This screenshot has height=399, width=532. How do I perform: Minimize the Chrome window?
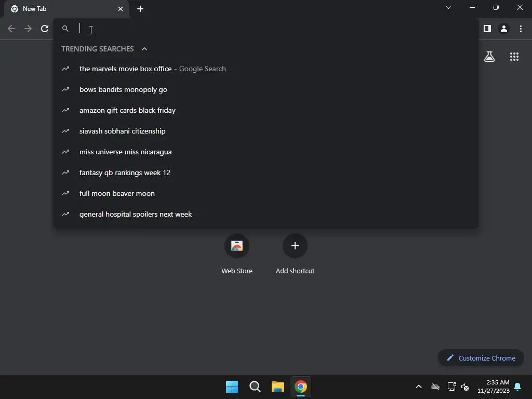(472, 7)
